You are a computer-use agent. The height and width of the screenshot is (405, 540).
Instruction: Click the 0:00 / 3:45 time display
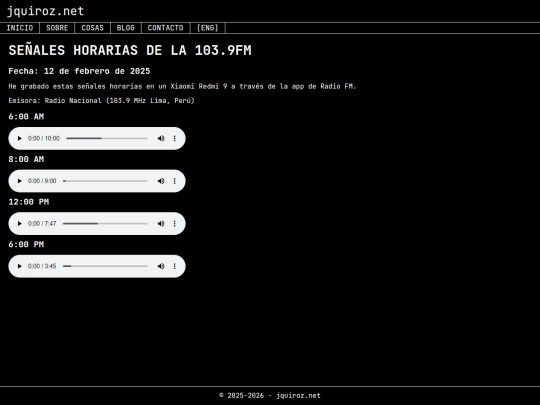coord(42,266)
